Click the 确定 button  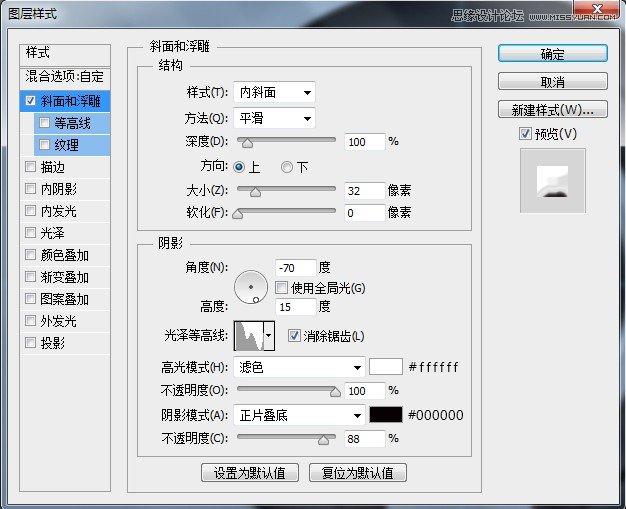coord(553,53)
